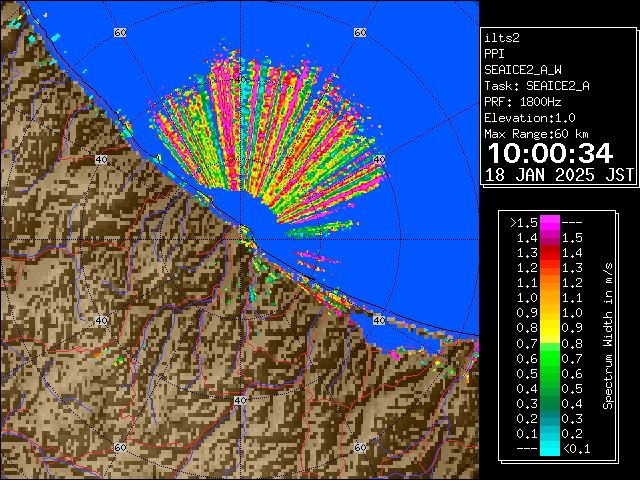The height and width of the screenshot is (480, 640).
Task: Pick the yellow swatch between 0.8 and 0.9
Action: point(550,328)
